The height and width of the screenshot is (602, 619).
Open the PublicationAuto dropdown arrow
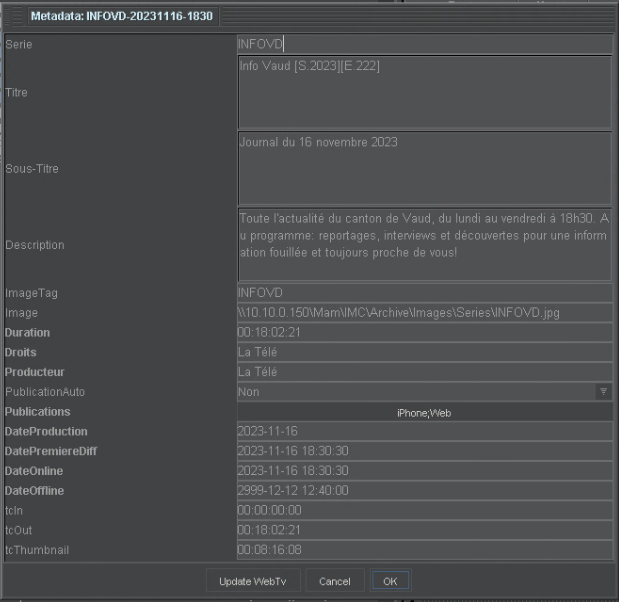coord(603,392)
